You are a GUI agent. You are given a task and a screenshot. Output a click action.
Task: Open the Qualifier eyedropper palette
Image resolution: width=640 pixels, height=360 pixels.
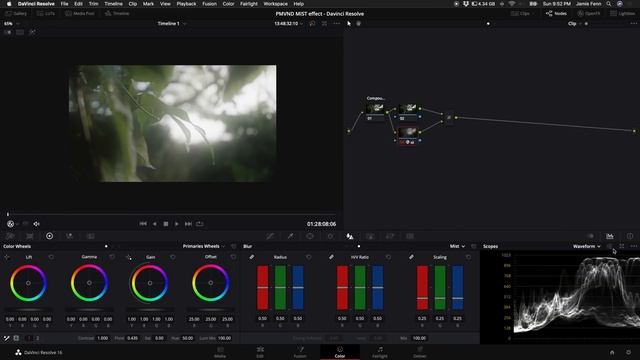coord(290,236)
